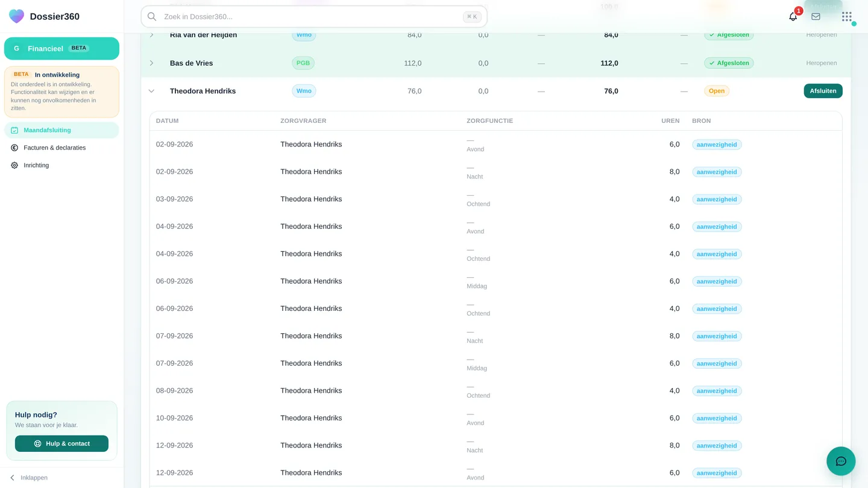Click the 76,0 total for Theodora Hendriks

click(x=611, y=91)
